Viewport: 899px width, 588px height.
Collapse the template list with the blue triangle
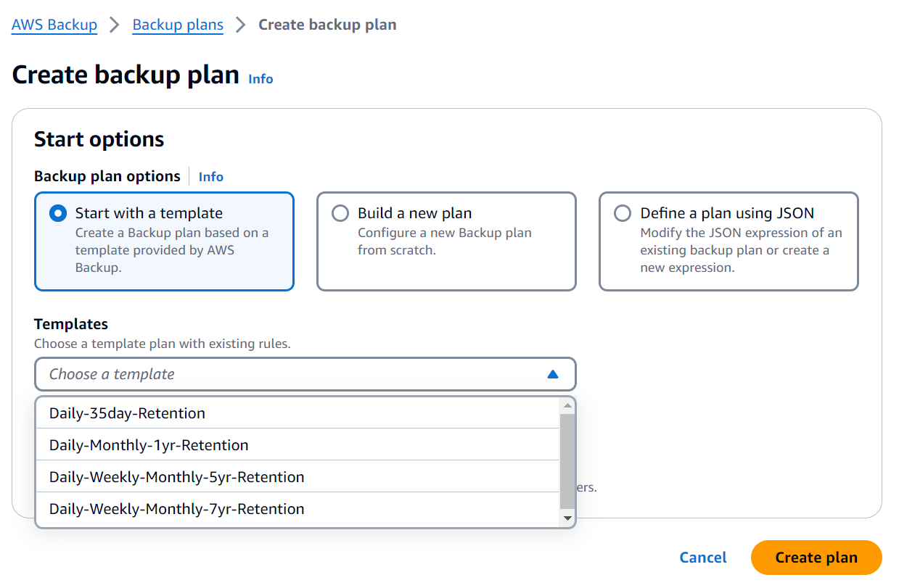point(553,373)
